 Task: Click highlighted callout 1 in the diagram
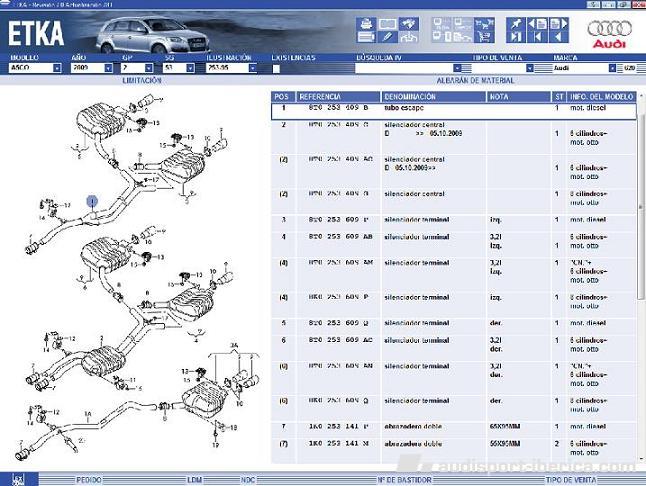point(93,201)
